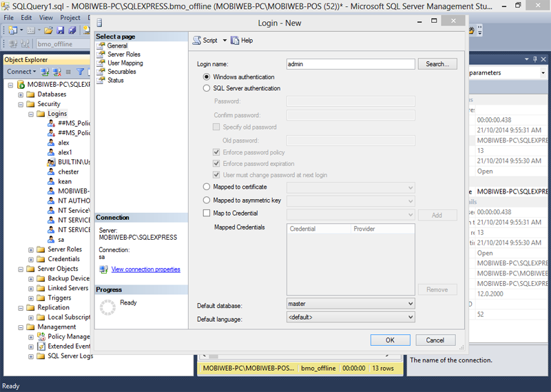Click the Search... button
The image size is (551, 392).
click(x=437, y=64)
